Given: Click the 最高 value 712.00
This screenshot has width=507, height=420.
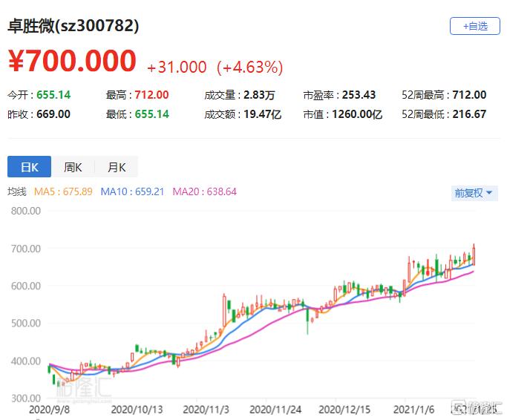Looking at the screenshot, I should point(151,95).
